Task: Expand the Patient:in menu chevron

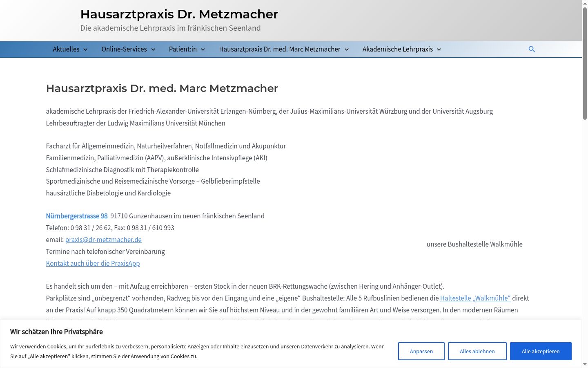Action: pos(203,49)
